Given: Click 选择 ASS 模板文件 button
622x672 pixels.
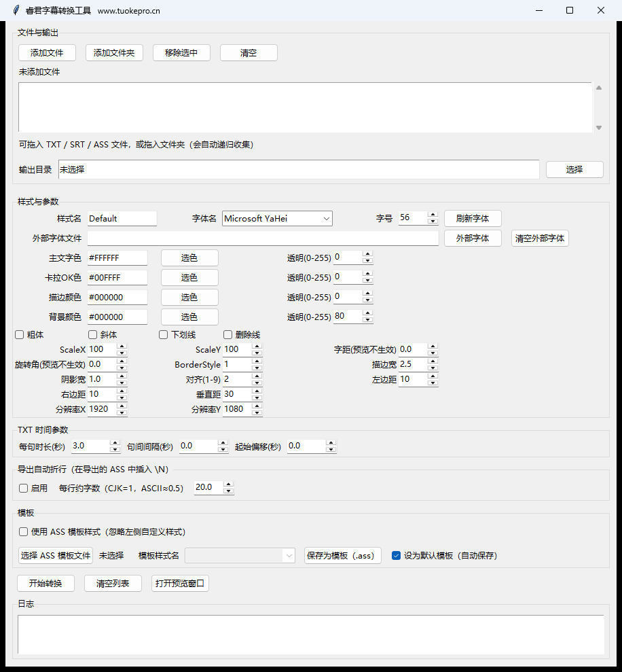Looking at the screenshot, I should click(x=56, y=555).
